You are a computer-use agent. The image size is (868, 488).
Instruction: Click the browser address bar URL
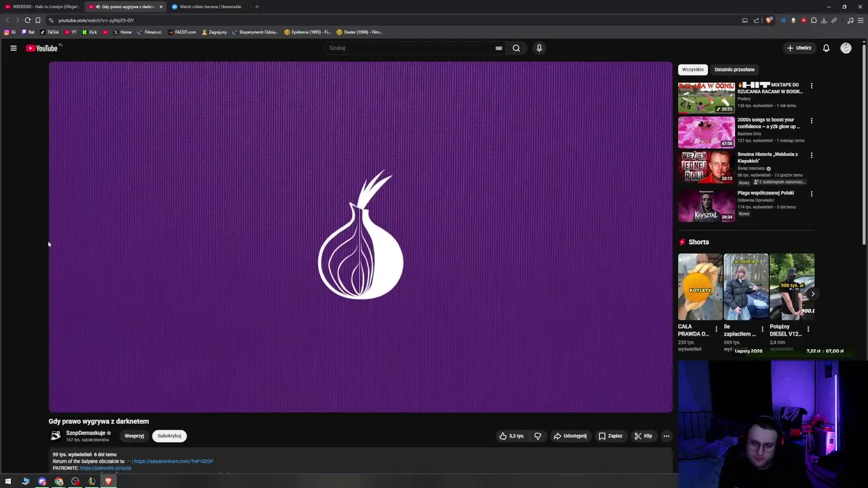click(96, 20)
